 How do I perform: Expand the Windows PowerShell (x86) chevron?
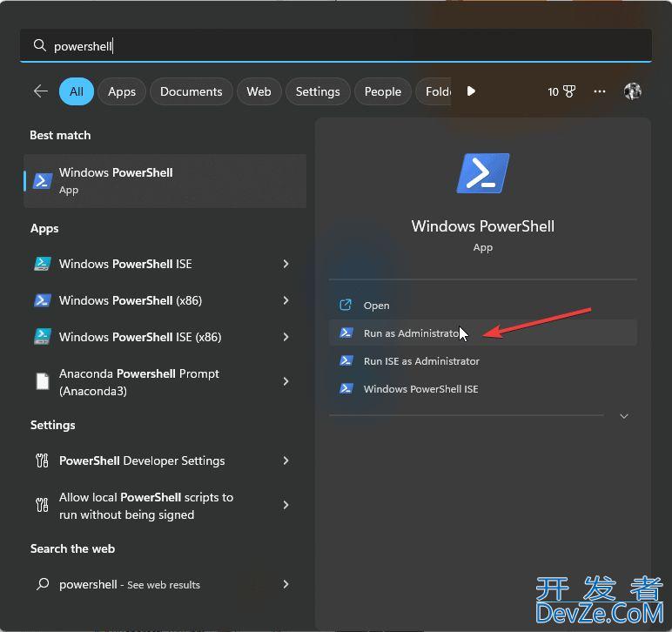click(286, 300)
